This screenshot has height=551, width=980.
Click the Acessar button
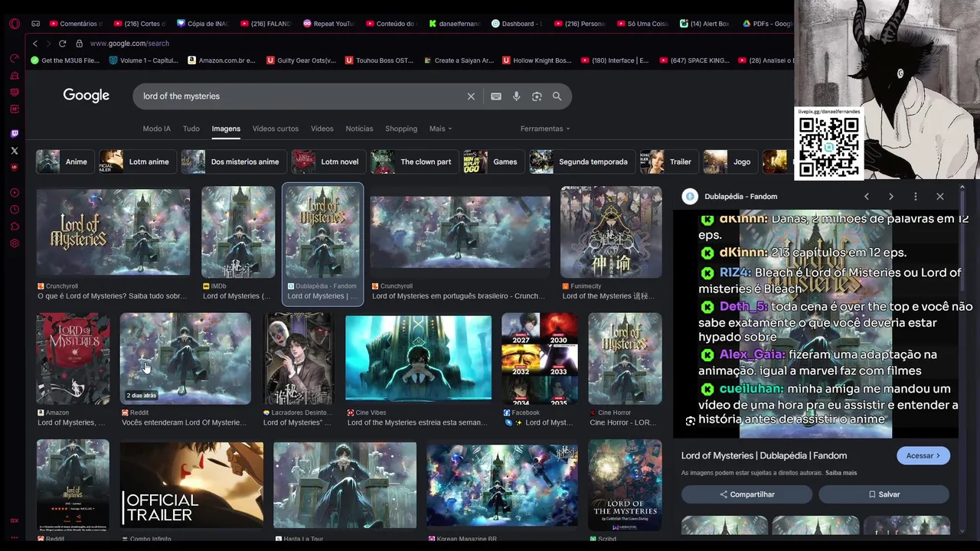[x=923, y=456]
